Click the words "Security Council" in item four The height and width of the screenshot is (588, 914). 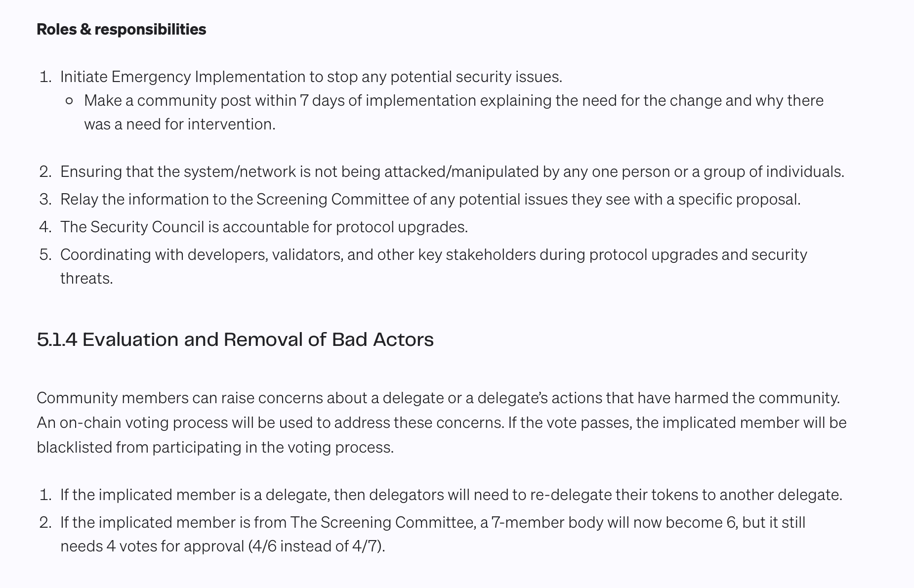(147, 227)
